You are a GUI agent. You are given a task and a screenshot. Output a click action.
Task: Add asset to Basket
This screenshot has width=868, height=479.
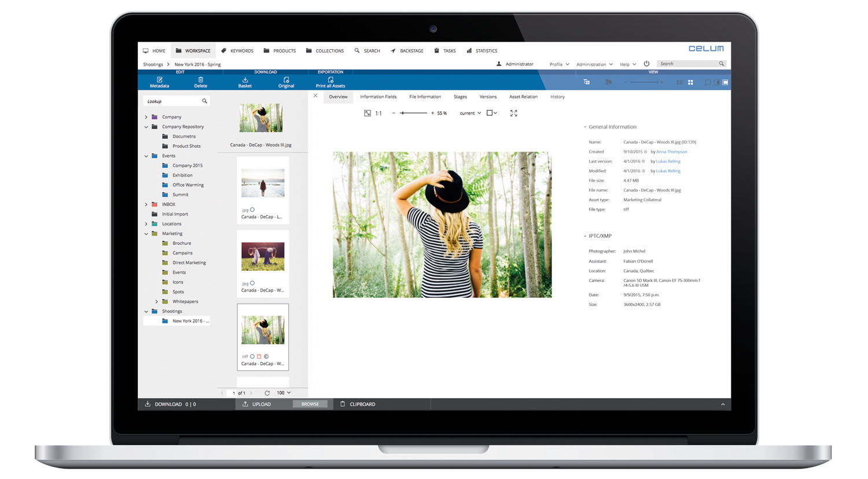(245, 80)
